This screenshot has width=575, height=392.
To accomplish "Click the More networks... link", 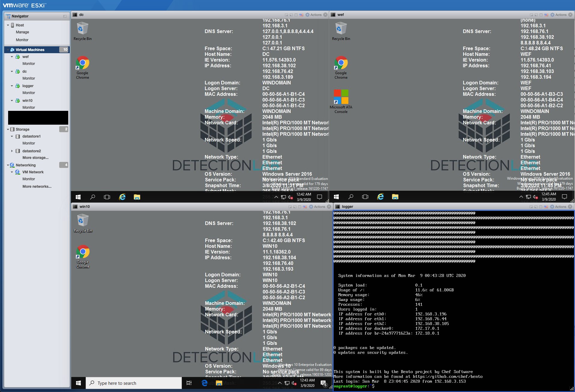I will click(37, 187).
